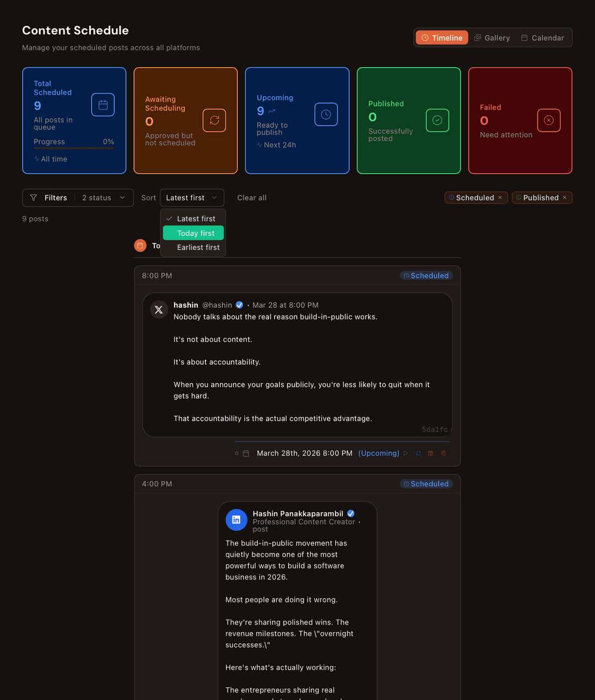Click Clear all filters link
Image resolution: width=595 pixels, height=700 pixels.
(252, 198)
